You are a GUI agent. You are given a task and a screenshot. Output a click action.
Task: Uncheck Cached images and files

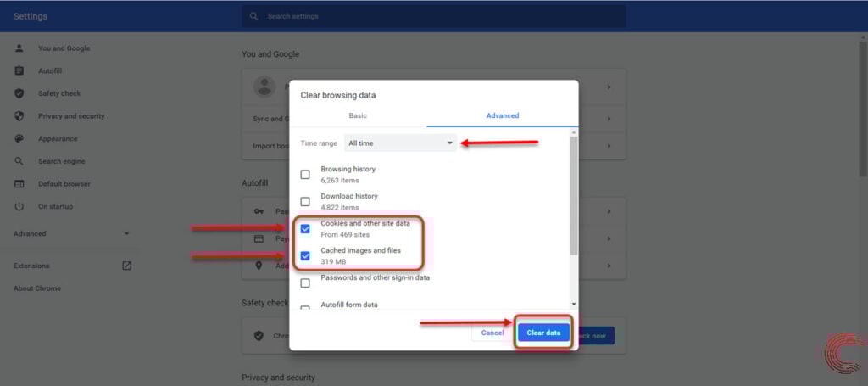tap(305, 256)
